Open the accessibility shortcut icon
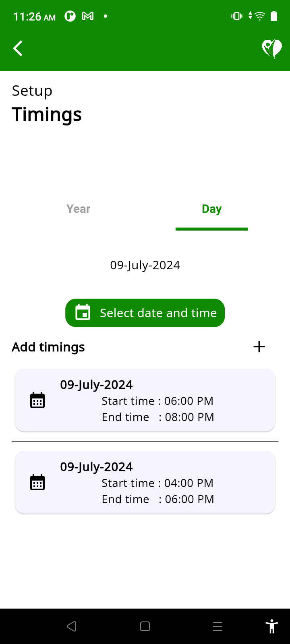This screenshot has height=644, width=290. click(x=272, y=626)
